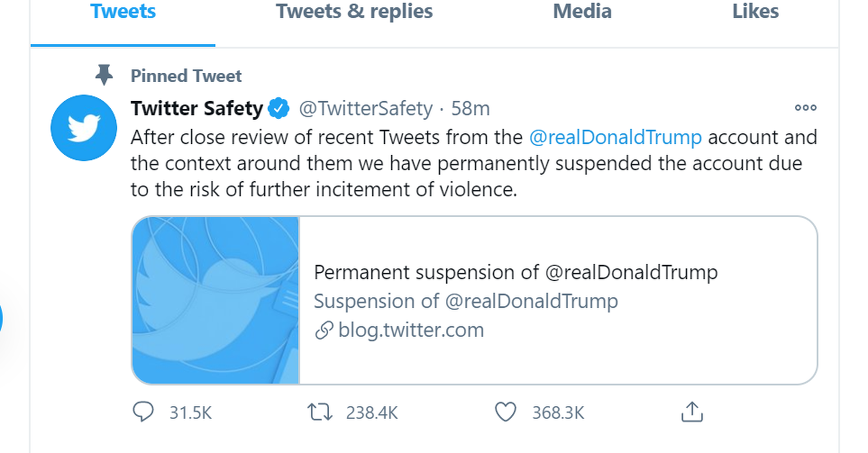This screenshot has width=868, height=453.
Task: Click the like count of 368.3K
Action: point(558,411)
